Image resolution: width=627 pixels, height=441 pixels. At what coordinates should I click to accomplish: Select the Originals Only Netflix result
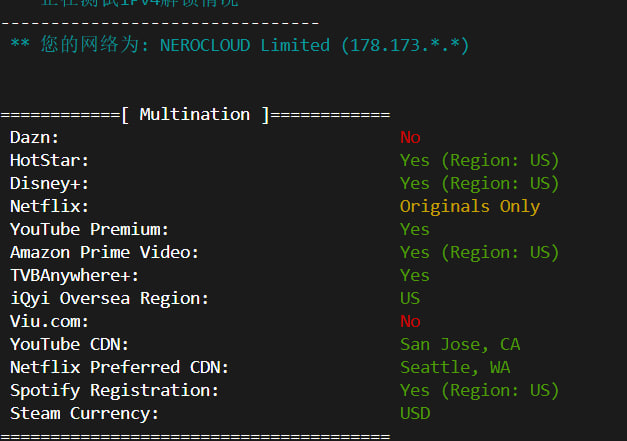tap(469, 207)
